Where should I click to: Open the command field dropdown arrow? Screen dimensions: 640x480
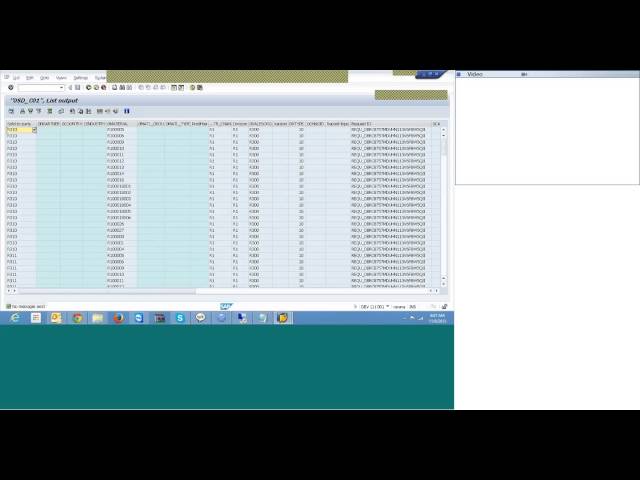click(62, 87)
